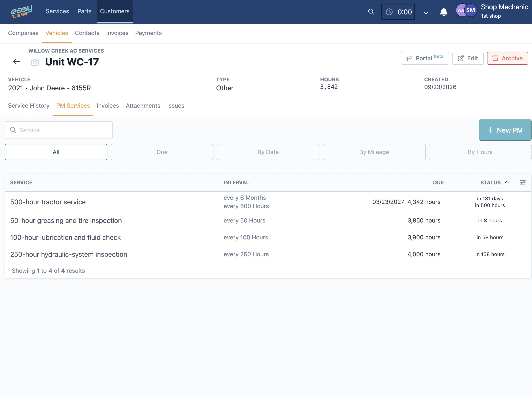Open 100-hour lubrication and fluid check
Screen dimensions: 532x399
(x=268, y=237)
